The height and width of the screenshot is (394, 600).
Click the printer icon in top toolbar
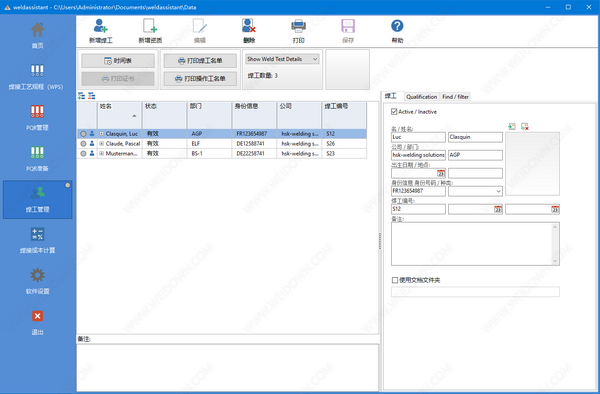[298, 26]
